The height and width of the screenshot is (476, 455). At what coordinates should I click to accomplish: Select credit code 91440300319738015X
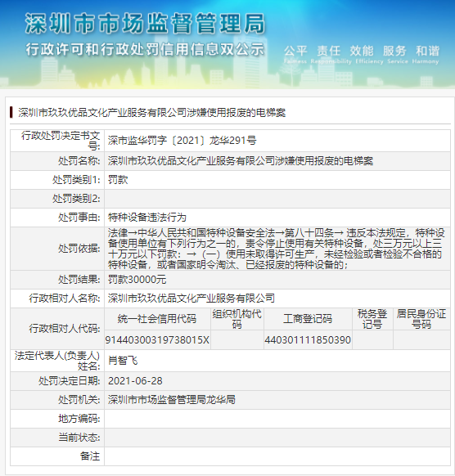[x=157, y=340]
